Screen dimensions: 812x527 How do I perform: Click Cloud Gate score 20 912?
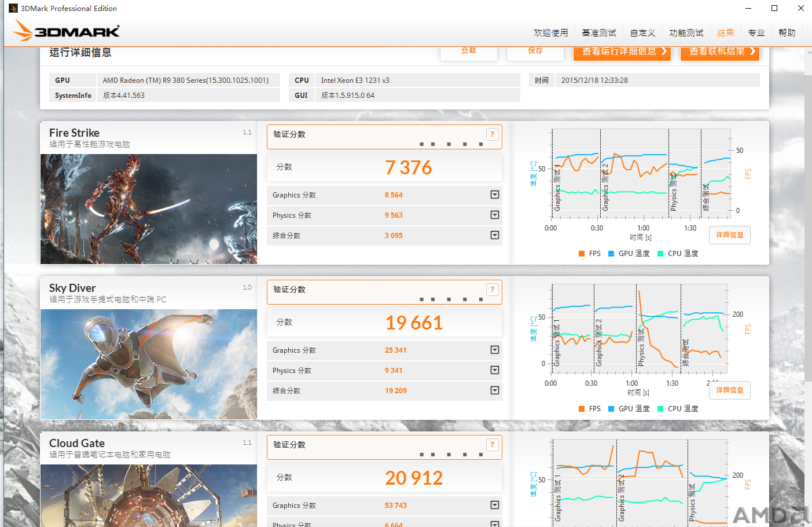tap(414, 478)
